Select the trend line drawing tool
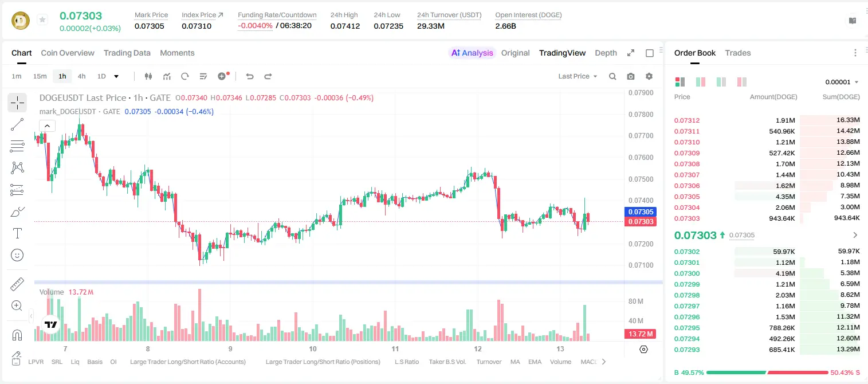The height and width of the screenshot is (384, 868). pyautogui.click(x=17, y=124)
